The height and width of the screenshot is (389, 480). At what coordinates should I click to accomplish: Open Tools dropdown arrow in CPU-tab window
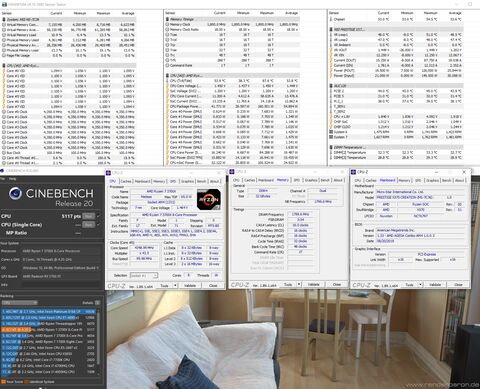[x=175, y=285]
